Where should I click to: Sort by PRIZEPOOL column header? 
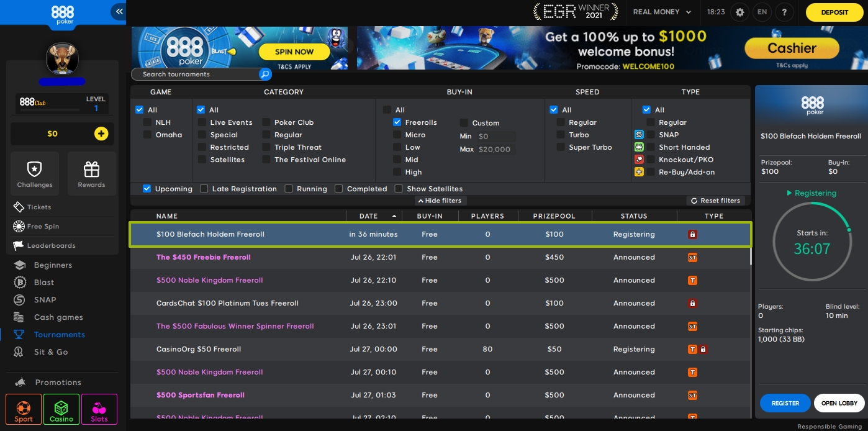(x=554, y=216)
